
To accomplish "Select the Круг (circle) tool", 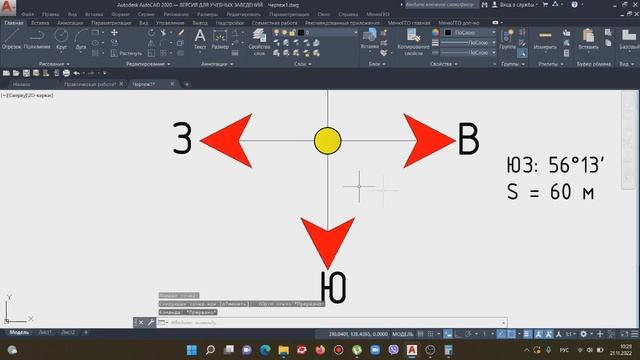I will tap(61, 39).
